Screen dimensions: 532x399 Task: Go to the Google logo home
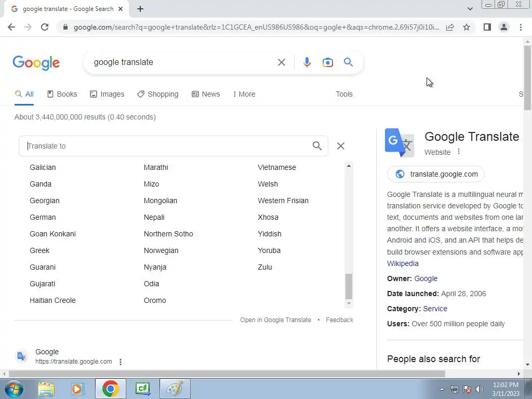[36, 63]
